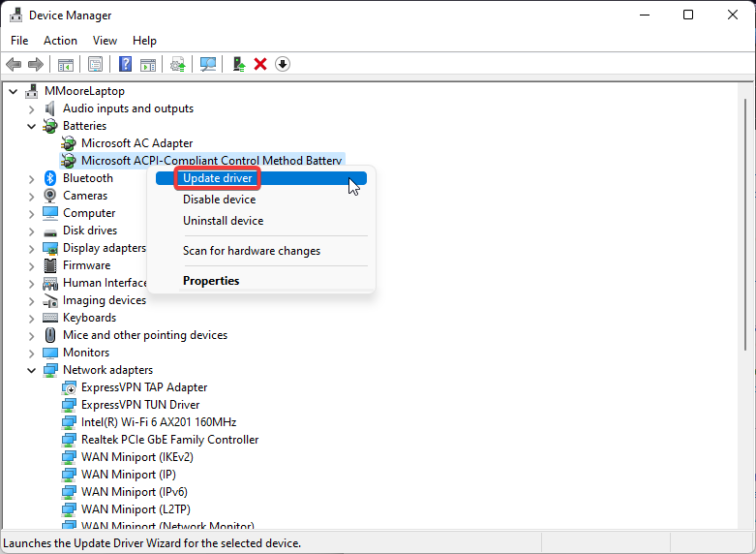
Task: Select ExpressVPN TUN Driver
Action: point(140,405)
